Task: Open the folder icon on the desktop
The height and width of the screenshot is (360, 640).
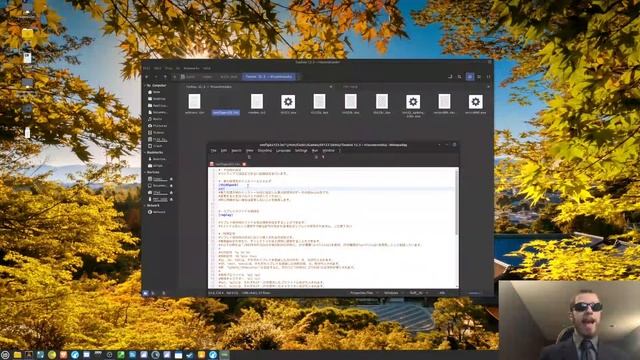Action: click(x=27, y=34)
